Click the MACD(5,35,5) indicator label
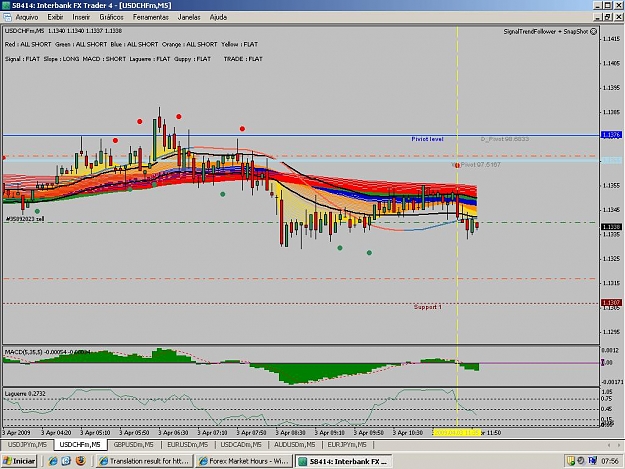The image size is (625, 469). tap(47, 352)
